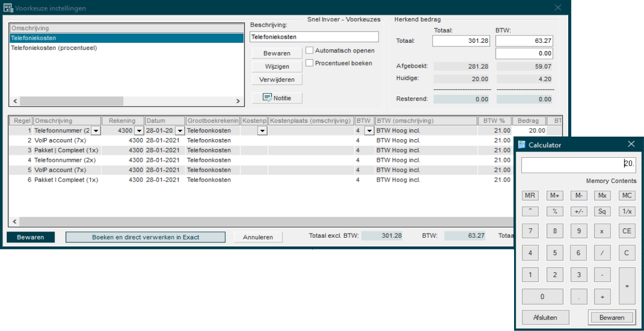Screen dimensions: 644x331
Task: Click the Wijzigen button
Action: point(277,67)
